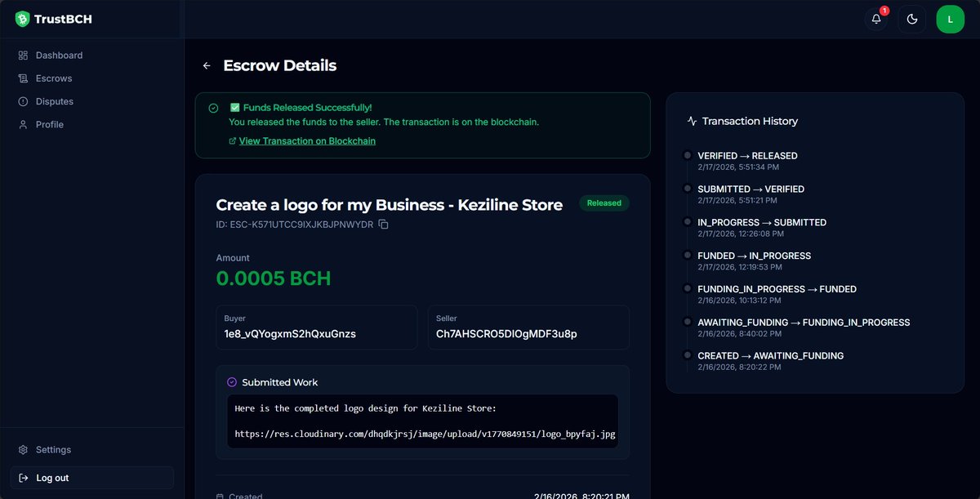Click the TrustBCH shield logo icon

pos(22,19)
